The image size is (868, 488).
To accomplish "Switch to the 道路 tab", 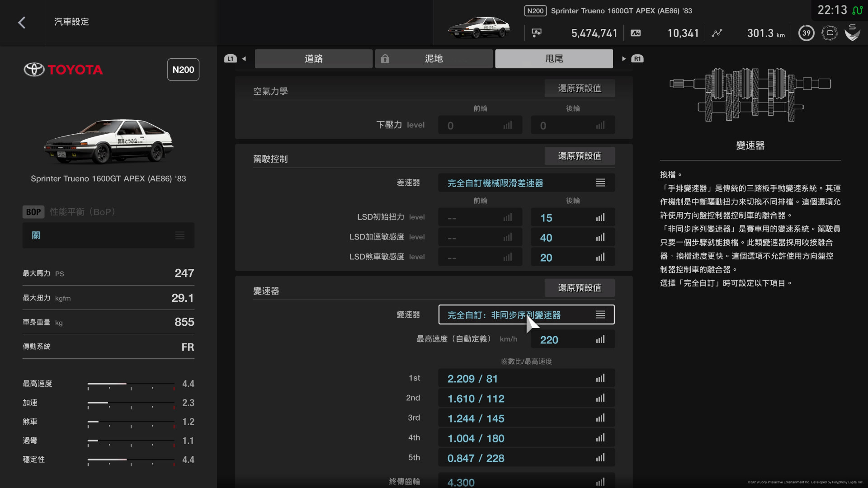I will pos(314,59).
